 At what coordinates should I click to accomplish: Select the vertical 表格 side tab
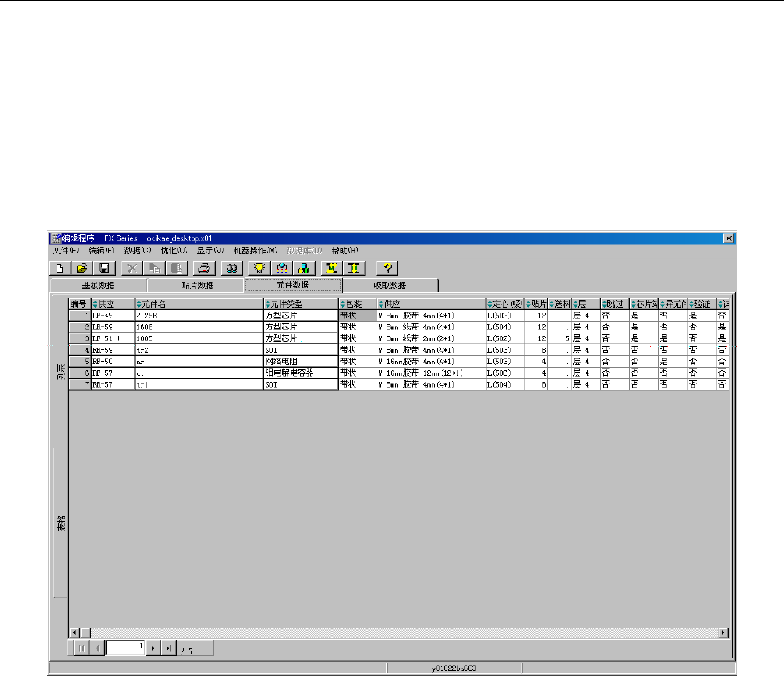coord(61,523)
